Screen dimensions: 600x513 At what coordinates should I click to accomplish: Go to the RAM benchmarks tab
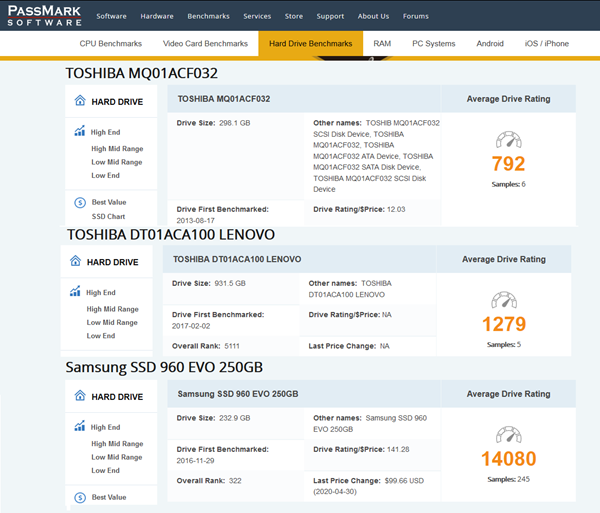pos(382,44)
